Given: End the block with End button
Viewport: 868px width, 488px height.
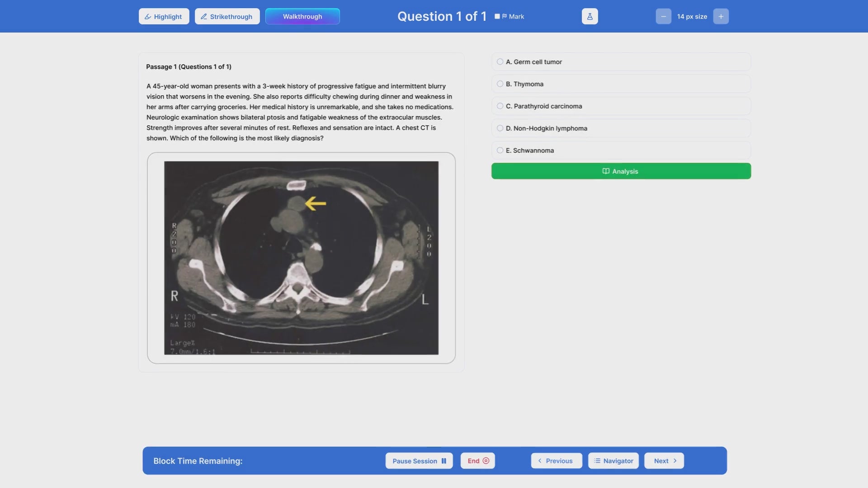Looking at the screenshot, I should coord(477,461).
